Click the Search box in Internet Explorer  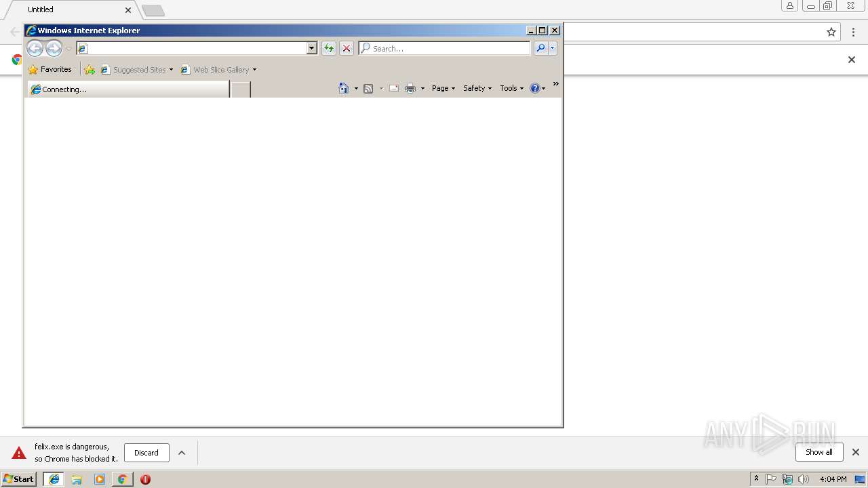tap(445, 48)
